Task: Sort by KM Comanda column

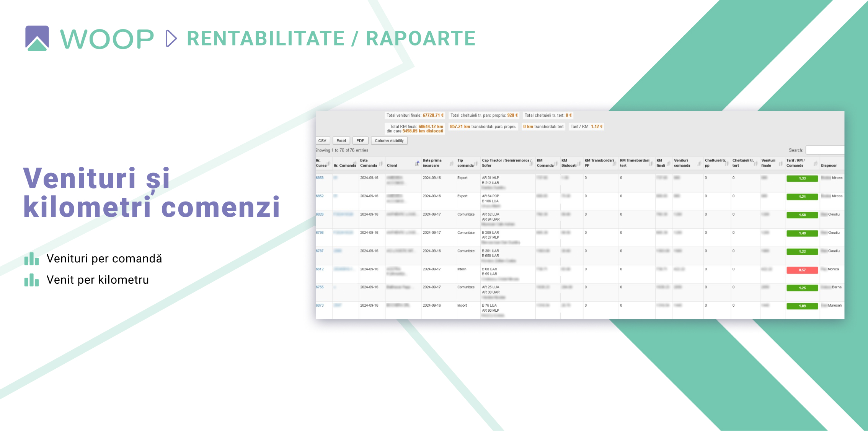Action: [x=547, y=163]
